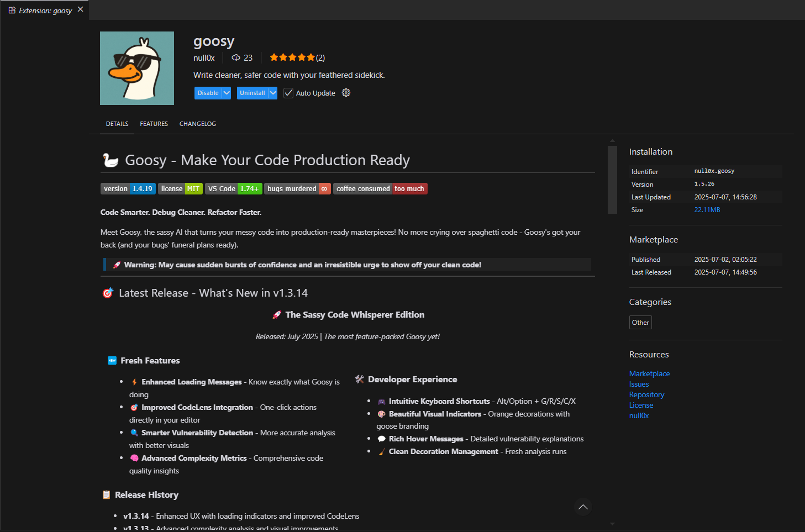Click the Published date 2025-07-02, 02:05:22
Image resolution: width=805 pixels, height=532 pixels.
tap(725, 260)
